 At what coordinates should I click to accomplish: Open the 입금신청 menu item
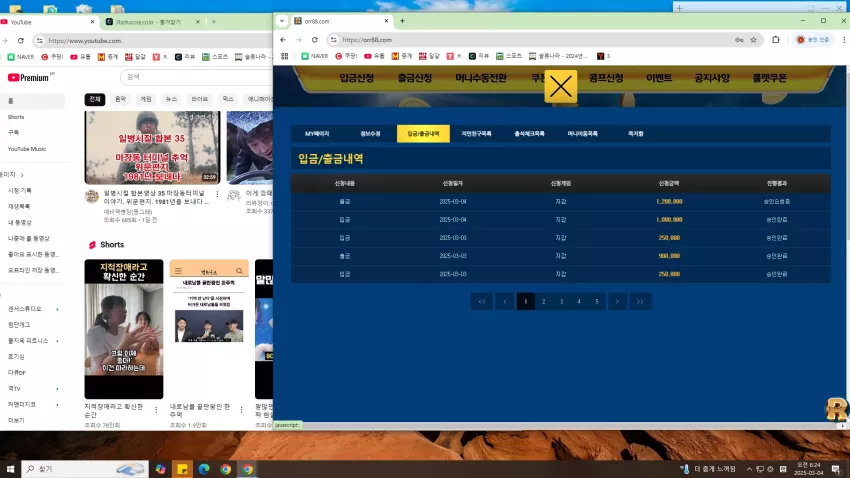coord(357,78)
